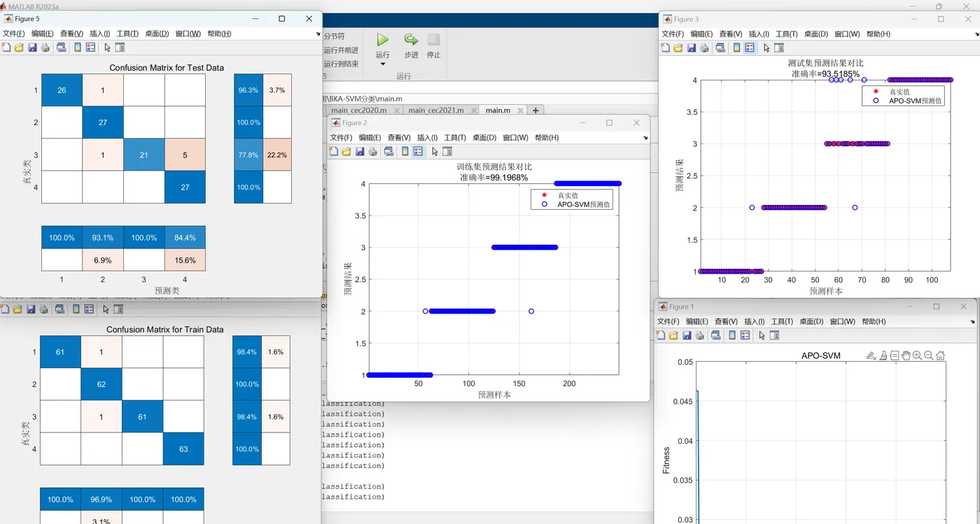Viewport: 980px width, 524px height.
Task: Open 编辑(E) menu in Figure 3
Action: point(701,34)
